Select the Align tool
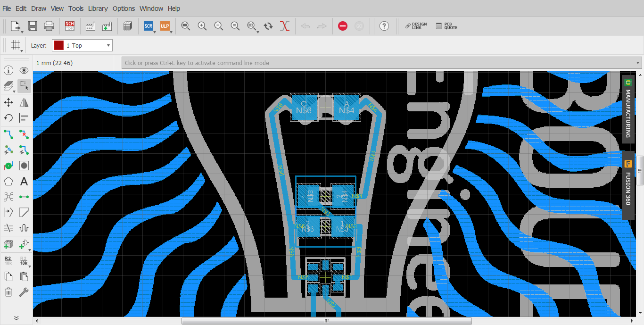Screen dimensions: 644x325 point(24,118)
